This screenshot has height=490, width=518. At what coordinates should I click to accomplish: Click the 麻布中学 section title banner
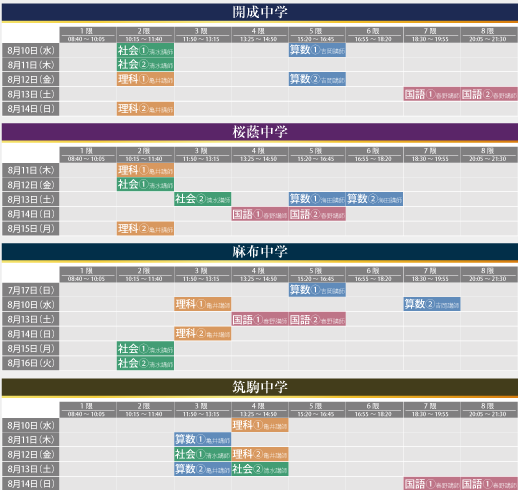[x=260, y=252]
